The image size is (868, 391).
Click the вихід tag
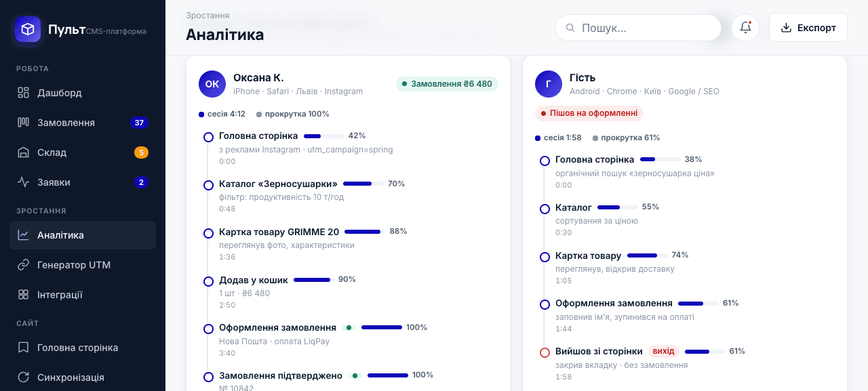pos(664,351)
